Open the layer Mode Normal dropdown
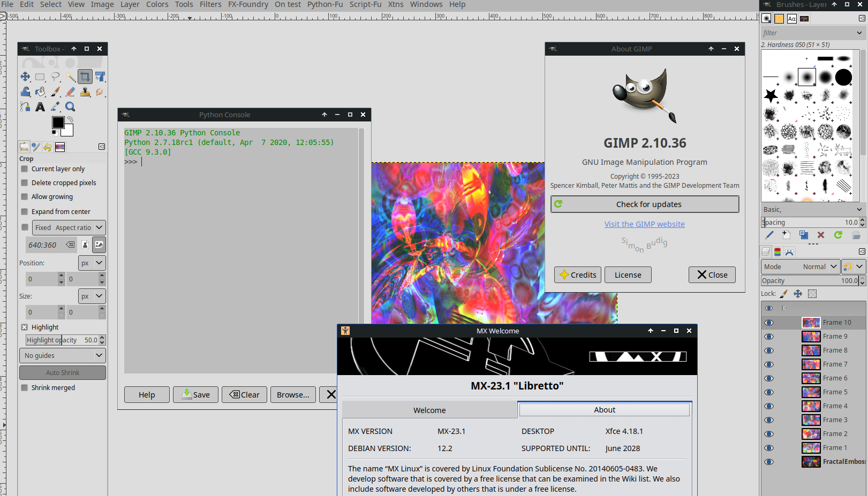This screenshot has width=868, height=496. tap(800, 266)
